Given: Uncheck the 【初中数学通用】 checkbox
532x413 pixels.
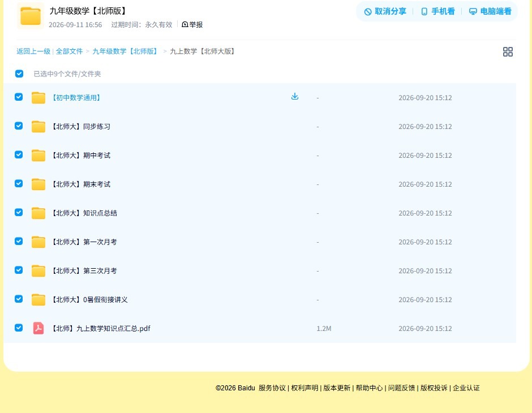Looking at the screenshot, I should (x=19, y=97).
